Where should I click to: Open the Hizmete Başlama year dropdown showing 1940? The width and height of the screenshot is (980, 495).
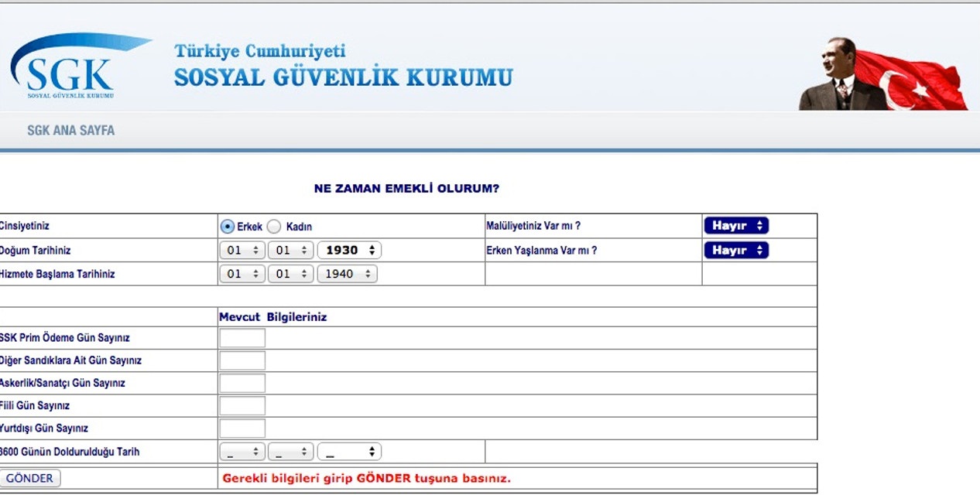[x=347, y=273]
